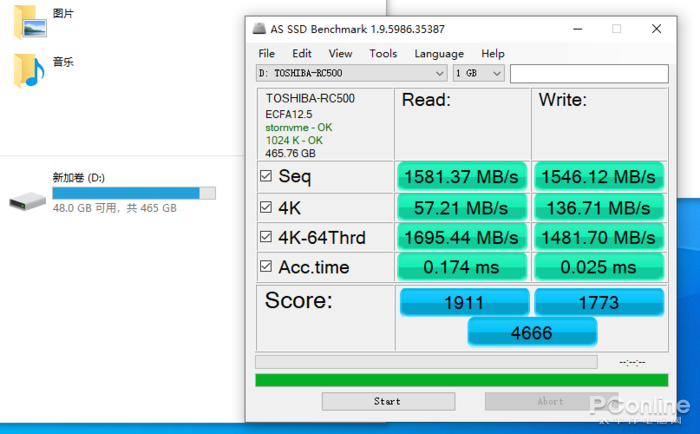This screenshot has width=700, height=434.
Task: Uncheck the Seq test checkbox
Action: (x=266, y=176)
